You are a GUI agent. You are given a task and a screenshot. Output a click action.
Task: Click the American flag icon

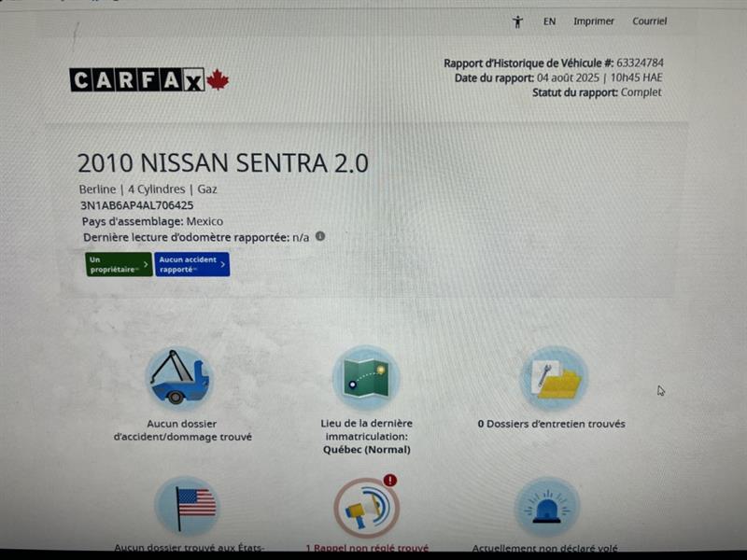click(188, 507)
